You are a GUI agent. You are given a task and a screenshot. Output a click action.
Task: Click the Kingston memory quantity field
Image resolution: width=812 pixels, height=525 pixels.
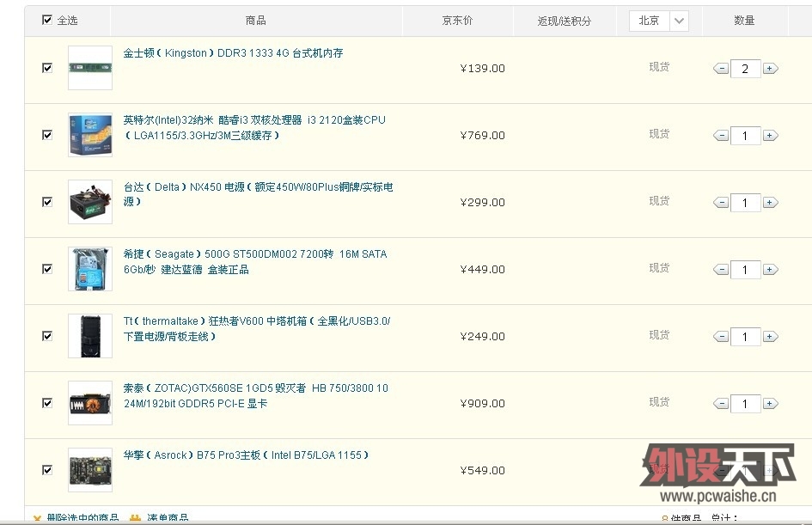pyautogui.click(x=745, y=69)
